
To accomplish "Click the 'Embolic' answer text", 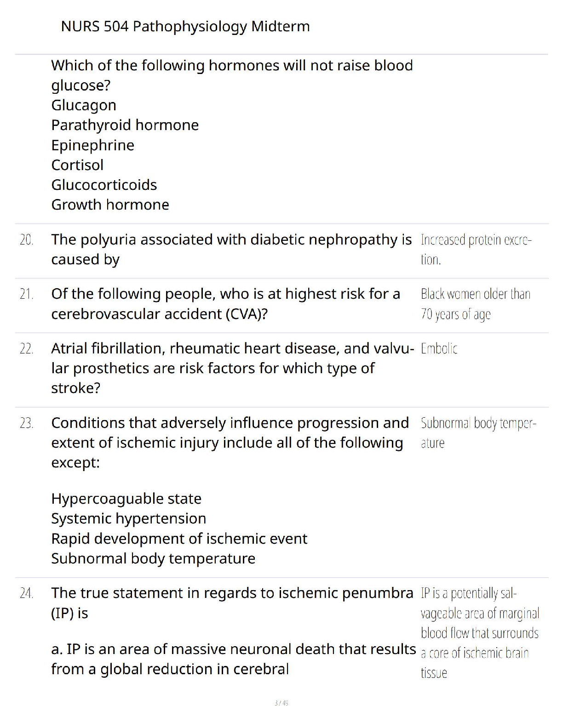I will [x=439, y=349].
